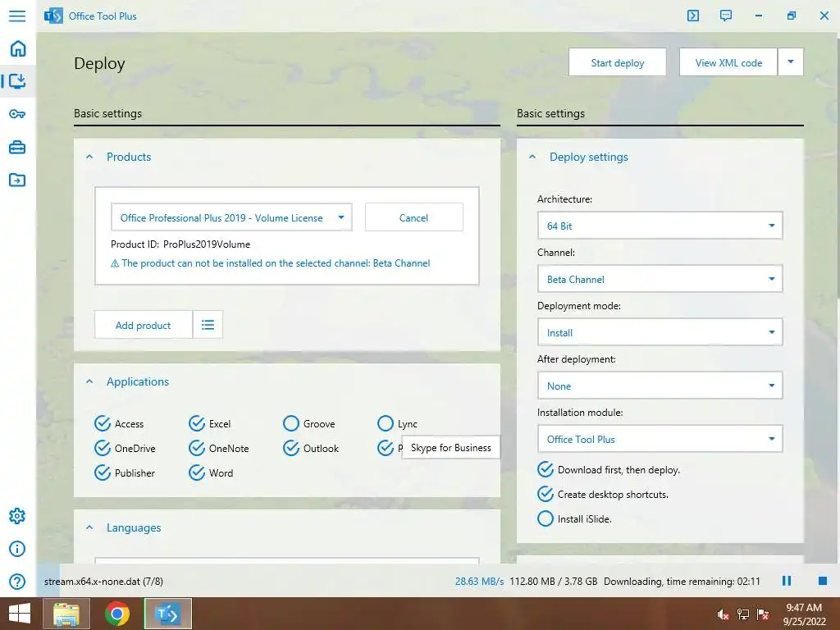Open the Activate key icon page
840x630 pixels.
pos(17,114)
